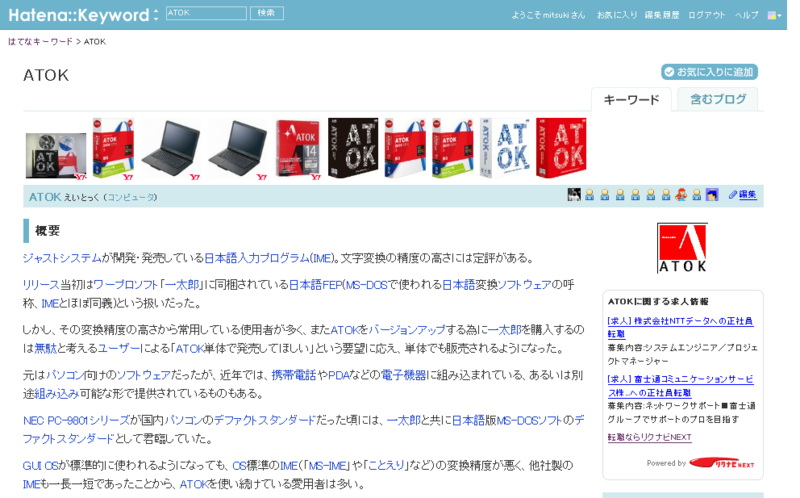Click the ATOKに関する求人情報 heading

tap(658, 301)
